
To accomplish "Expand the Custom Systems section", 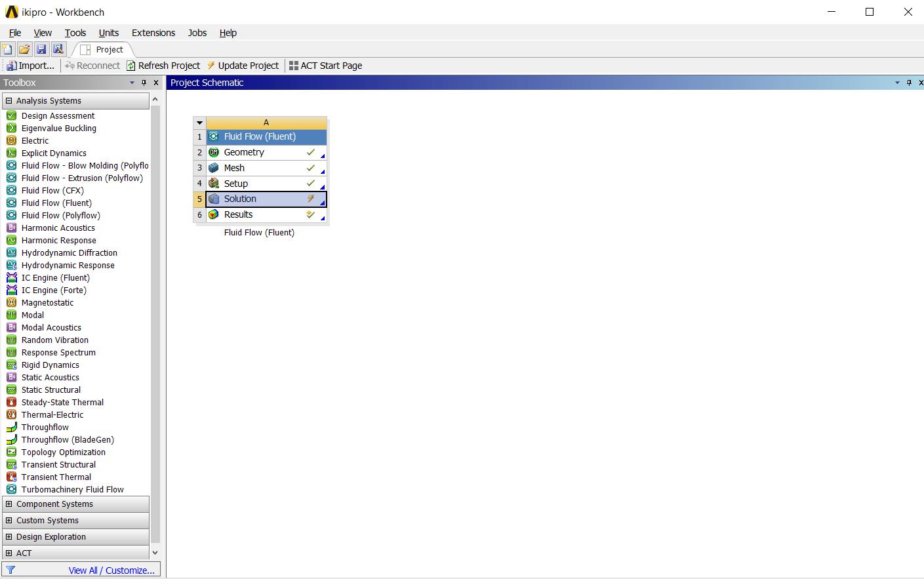I will click(9, 521).
